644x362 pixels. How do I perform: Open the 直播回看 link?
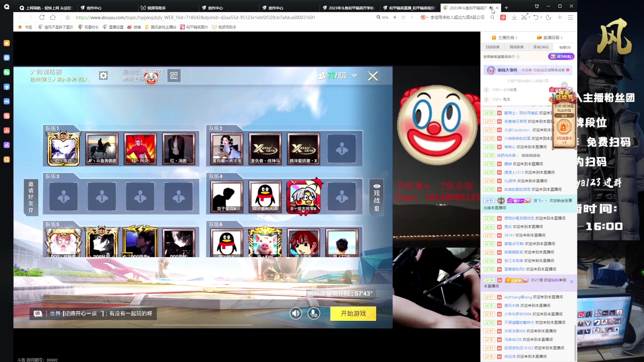pyautogui.click(x=549, y=38)
